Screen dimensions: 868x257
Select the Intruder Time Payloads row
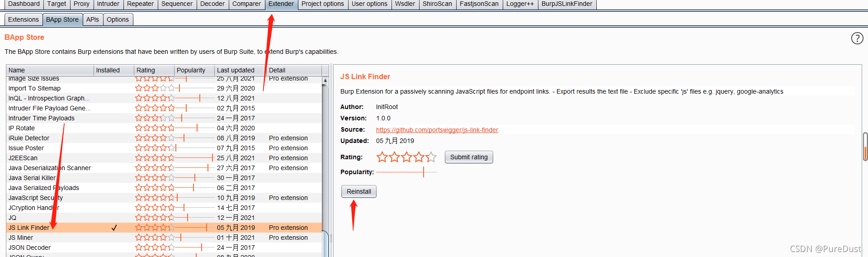click(x=164, y=118)
